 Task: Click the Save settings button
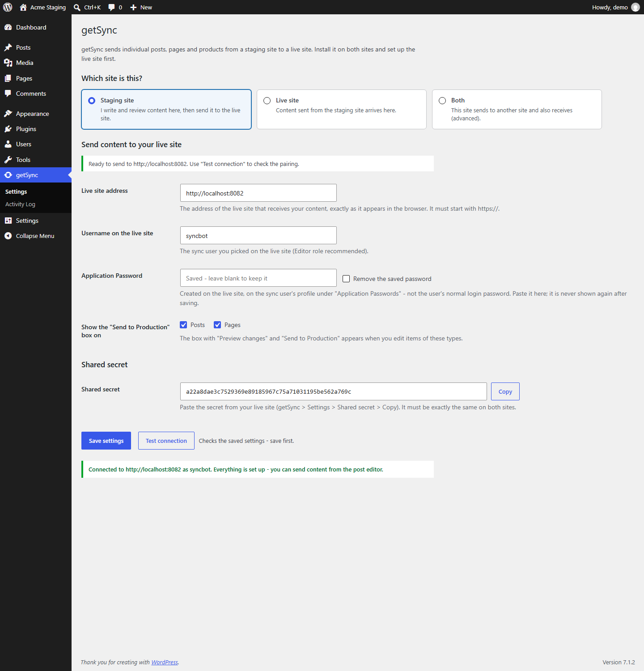click(x=106, y=441)
